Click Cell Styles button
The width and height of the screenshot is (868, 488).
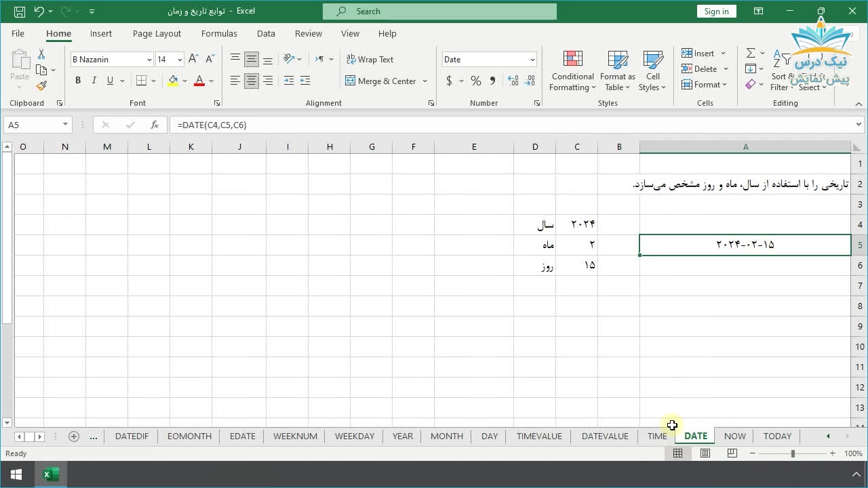point(653,71)
